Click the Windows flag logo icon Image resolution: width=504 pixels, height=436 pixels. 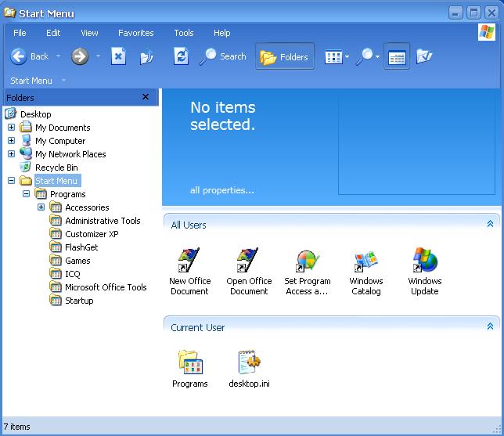(x=487, y=32)
